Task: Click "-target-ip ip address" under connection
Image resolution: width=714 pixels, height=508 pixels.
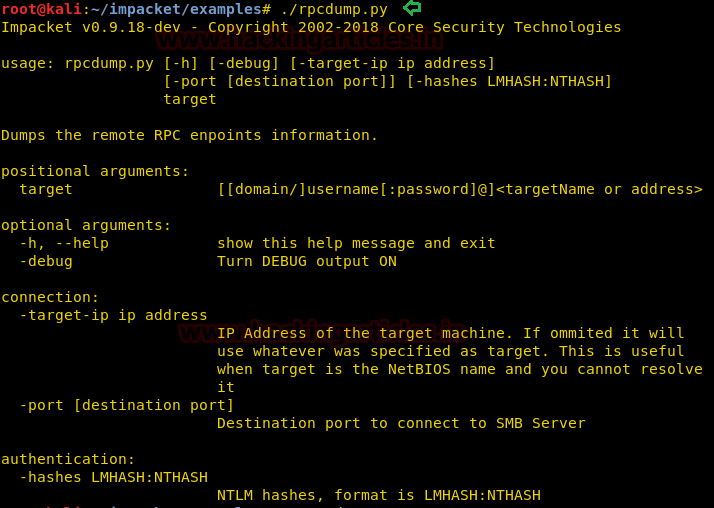Action: pos(113,315)
